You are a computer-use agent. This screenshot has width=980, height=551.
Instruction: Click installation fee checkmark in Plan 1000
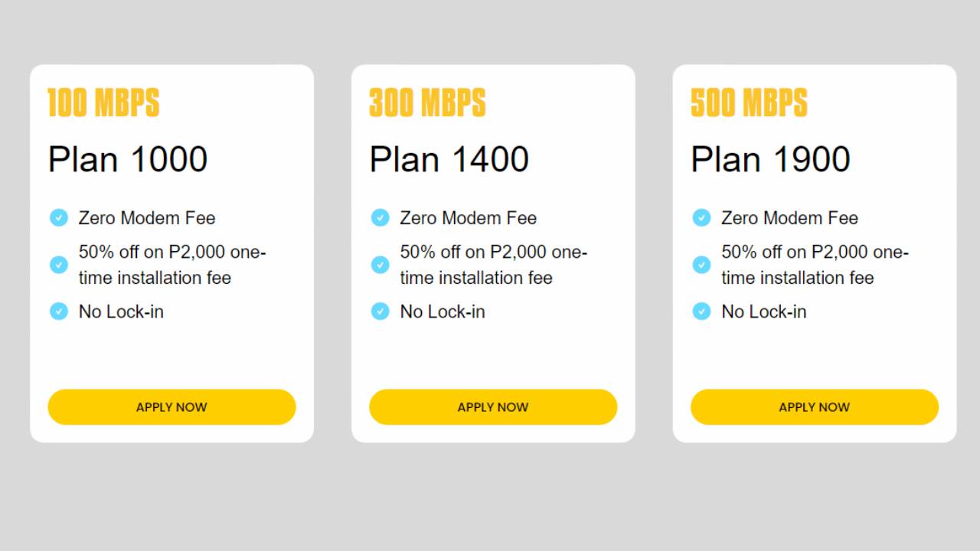pyautogui.click(x=59, y=265)
